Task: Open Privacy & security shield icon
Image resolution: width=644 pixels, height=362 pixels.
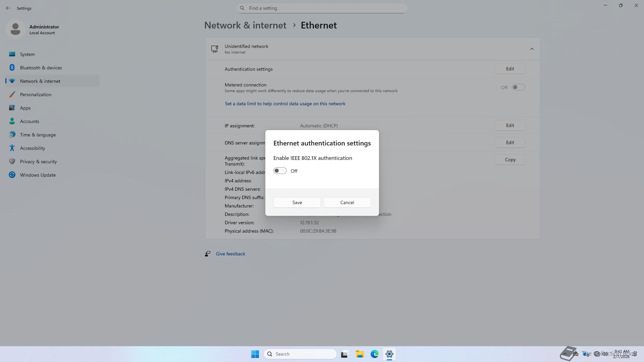Action: pyautogui.click(x=12, y=162)
